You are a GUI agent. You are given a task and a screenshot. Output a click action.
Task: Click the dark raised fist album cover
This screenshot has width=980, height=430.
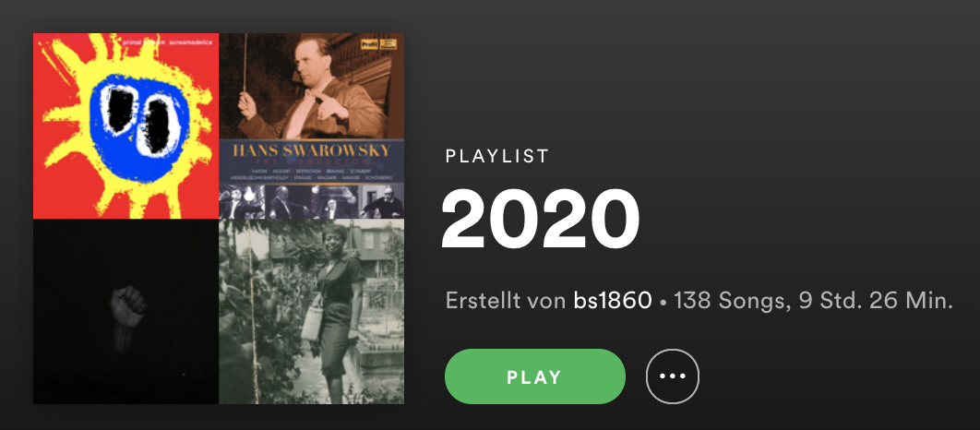point(126,311)
